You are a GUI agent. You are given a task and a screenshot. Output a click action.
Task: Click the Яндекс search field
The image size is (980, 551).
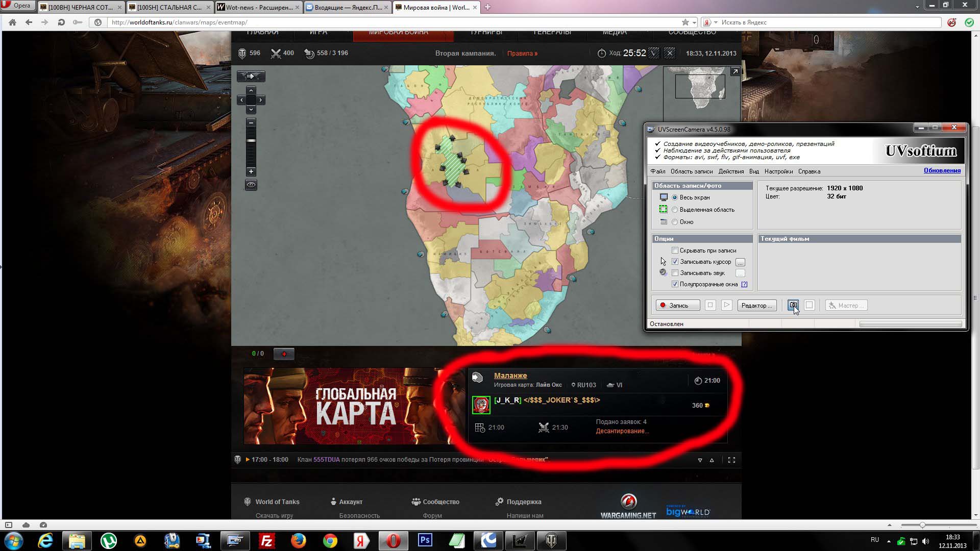point(829,22)
